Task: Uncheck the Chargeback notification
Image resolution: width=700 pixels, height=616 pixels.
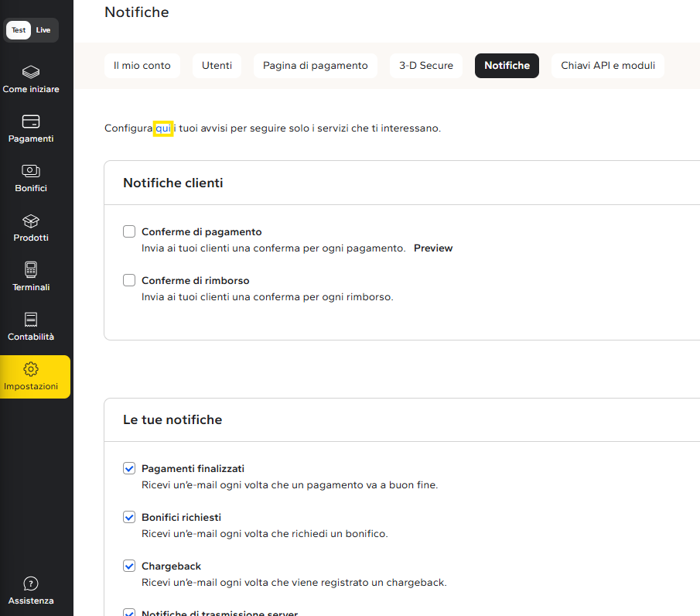Action: pos(129,566)
